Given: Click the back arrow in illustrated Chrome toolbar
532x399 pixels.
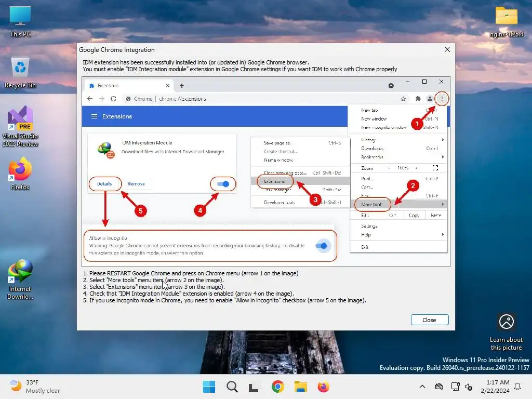Looking at the screenshot, I should (90, 99).
